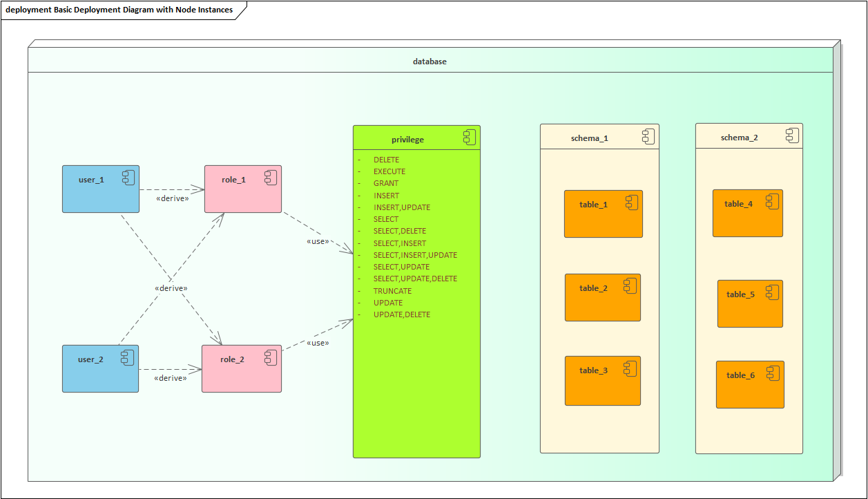The width and height of the screenshot is (868, 499).
Task: Select the role_1 component label
Action: point(233,180)
